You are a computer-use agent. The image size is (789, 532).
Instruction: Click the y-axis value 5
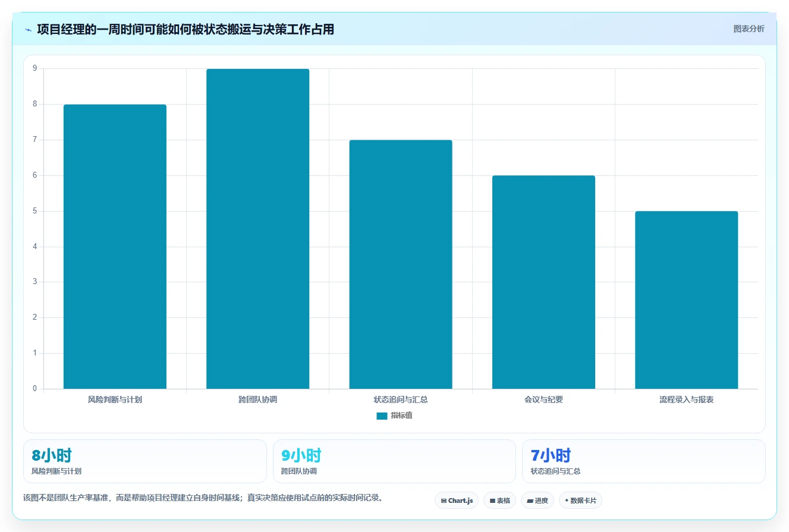pos(34,211)
